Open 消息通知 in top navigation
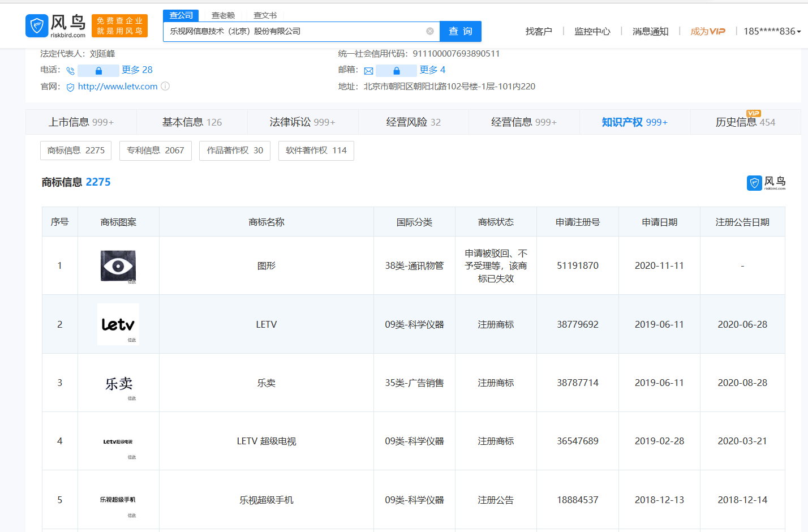The image size is (808, 532). 650,31
